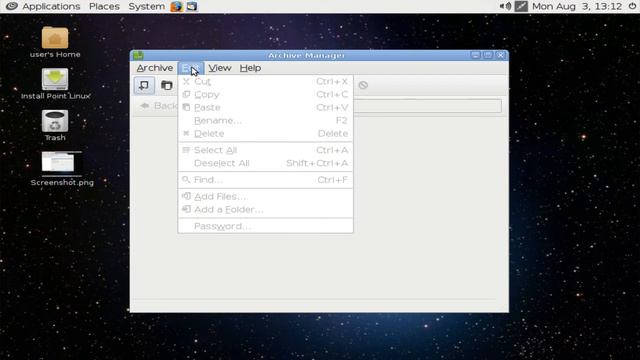The width and height of the screenshot is (640, 360).
Task: Click the clock showing Mon Aug 3
Action: 577,7
